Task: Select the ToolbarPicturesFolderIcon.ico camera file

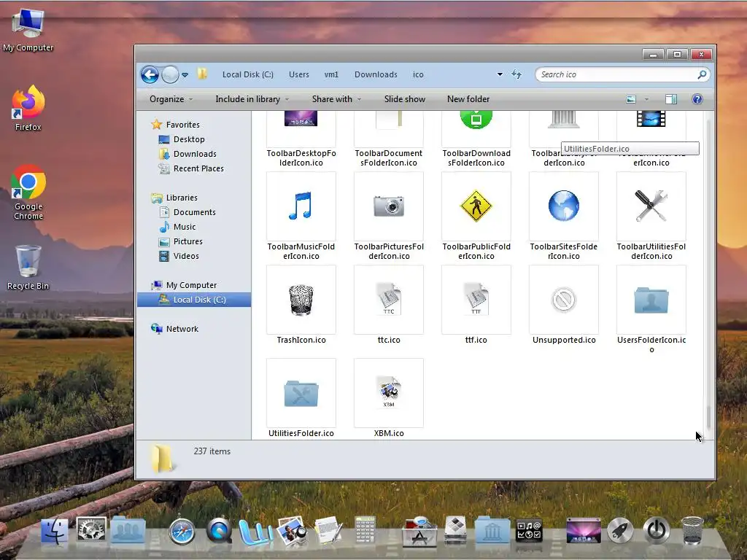Action: point(389,216)
